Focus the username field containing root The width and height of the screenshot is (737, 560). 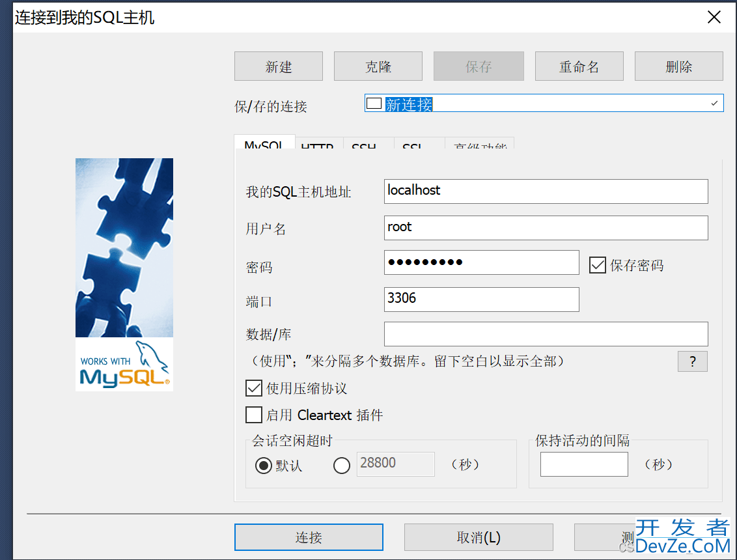coord(546,228)
